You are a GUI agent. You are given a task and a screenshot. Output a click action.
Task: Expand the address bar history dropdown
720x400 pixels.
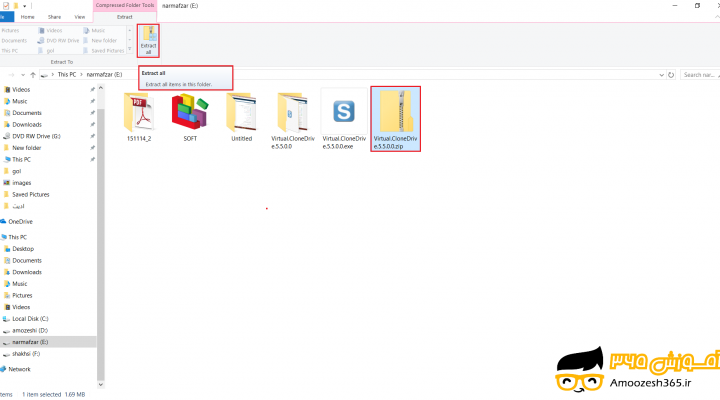coord(661,74)
